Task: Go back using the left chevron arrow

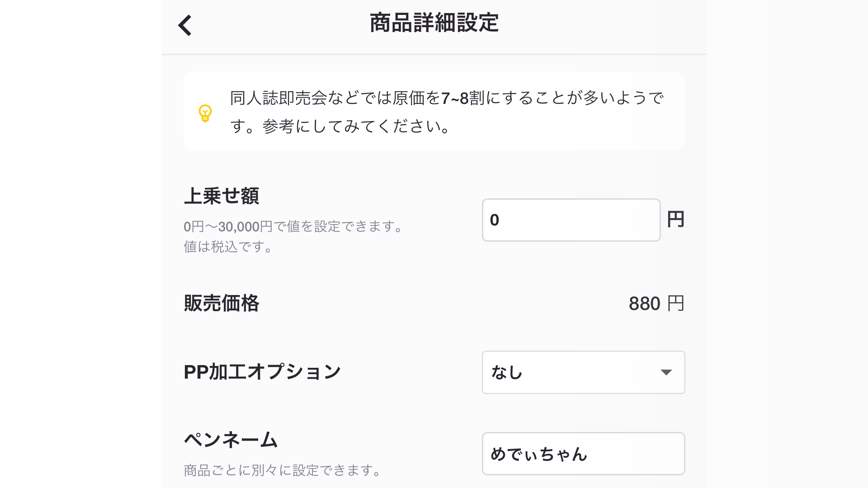Action: pyautogui.click(x=185, y=25)
